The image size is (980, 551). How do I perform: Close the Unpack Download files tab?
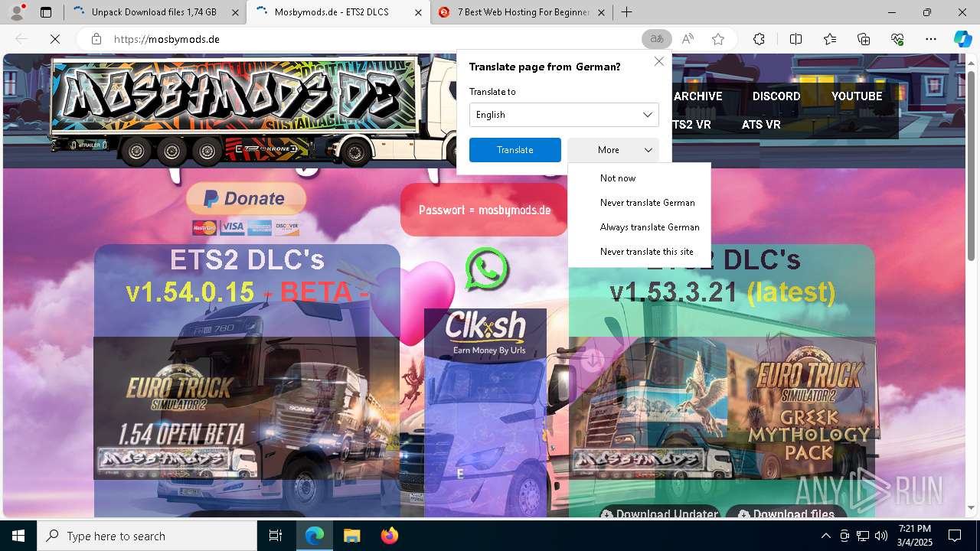tap(234, 12)
